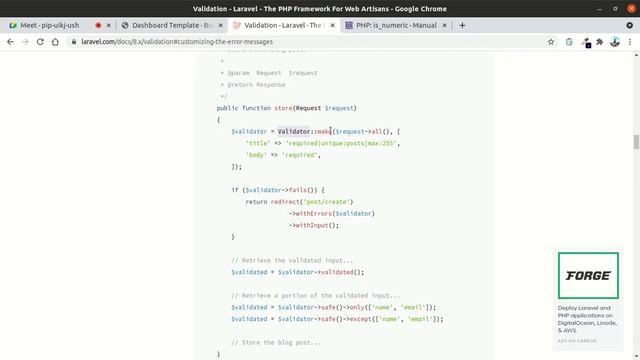Switch to PHP is_numeric Manual tab

396,25
